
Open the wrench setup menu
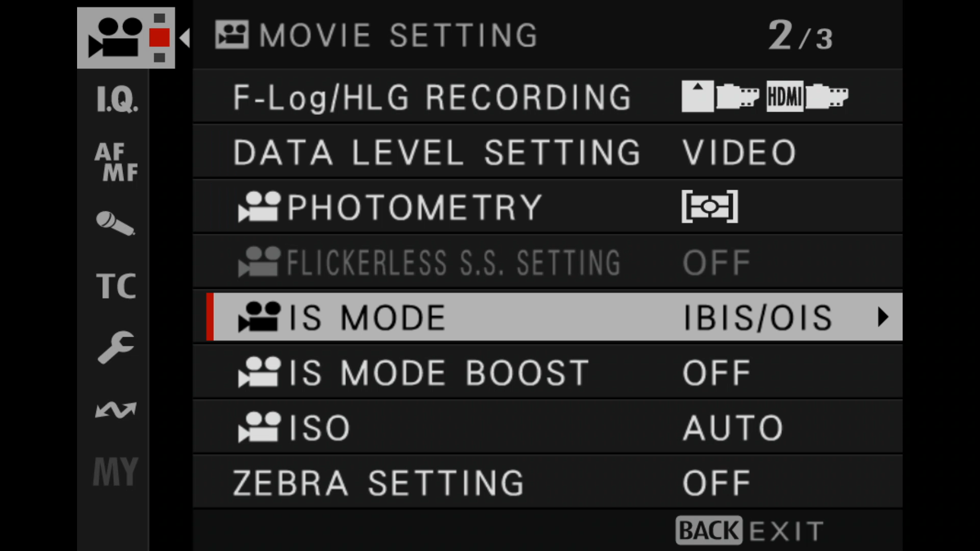pyautogui.click(x=116, y=347)
